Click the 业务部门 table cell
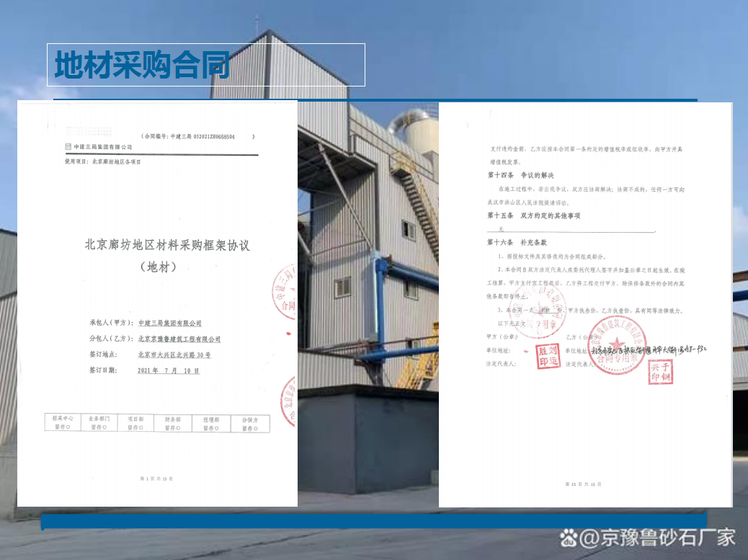 (99, 423)
